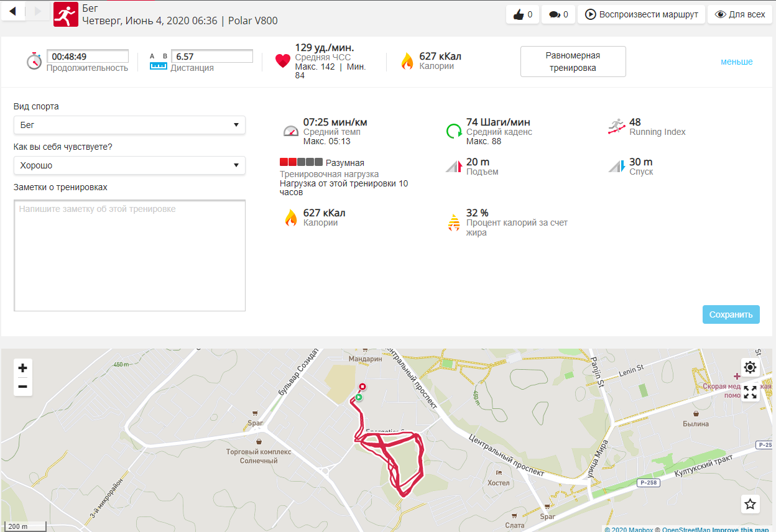The image size is (776, 532).
Task: Click the fat burn percentage icon
Action: (454, 222)
